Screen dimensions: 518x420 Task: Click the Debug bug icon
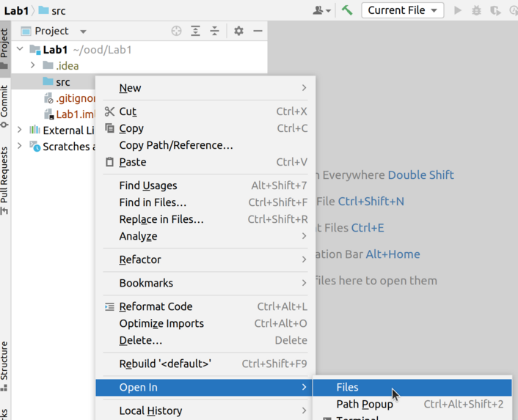click(x=477, y=10)
